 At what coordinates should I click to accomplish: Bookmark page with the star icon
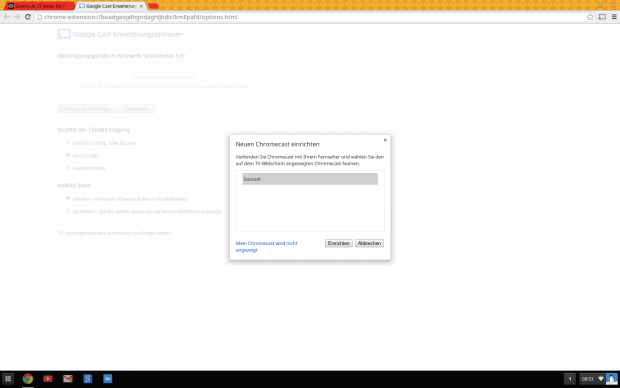pos(590,17)
